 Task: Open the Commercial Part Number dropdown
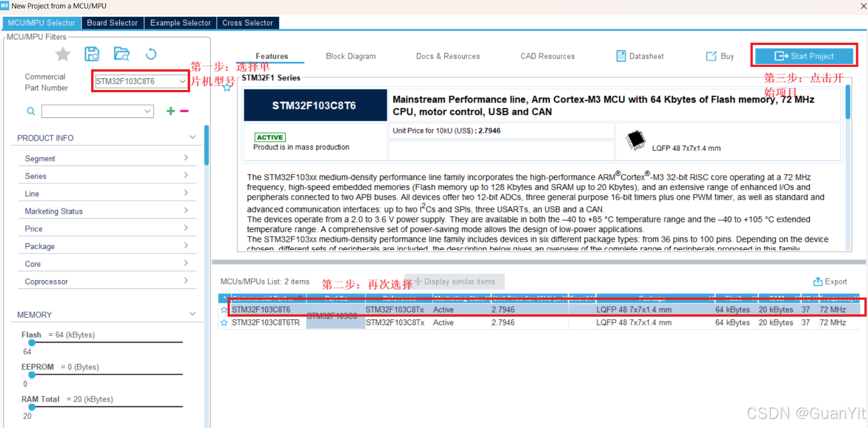[x=182, y=82]
